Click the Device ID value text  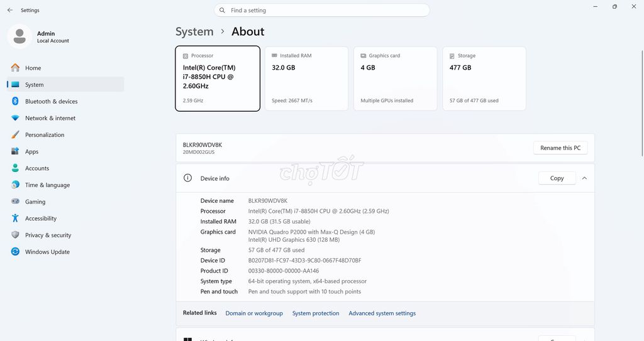[x=305, y=261]
